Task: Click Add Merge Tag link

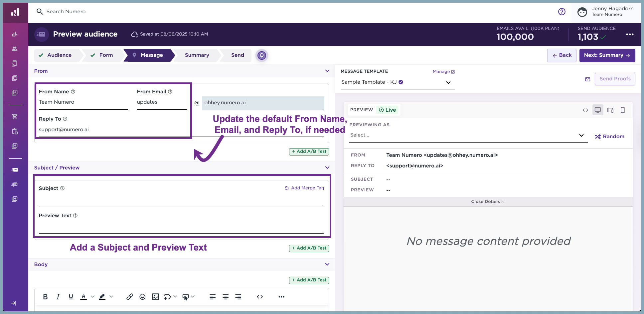Action: coord(304,188)
